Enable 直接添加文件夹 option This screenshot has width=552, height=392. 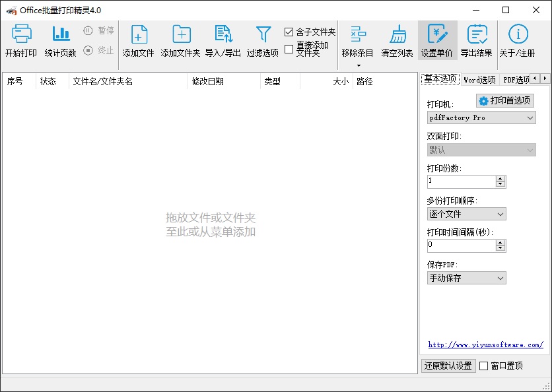(289, 48)
